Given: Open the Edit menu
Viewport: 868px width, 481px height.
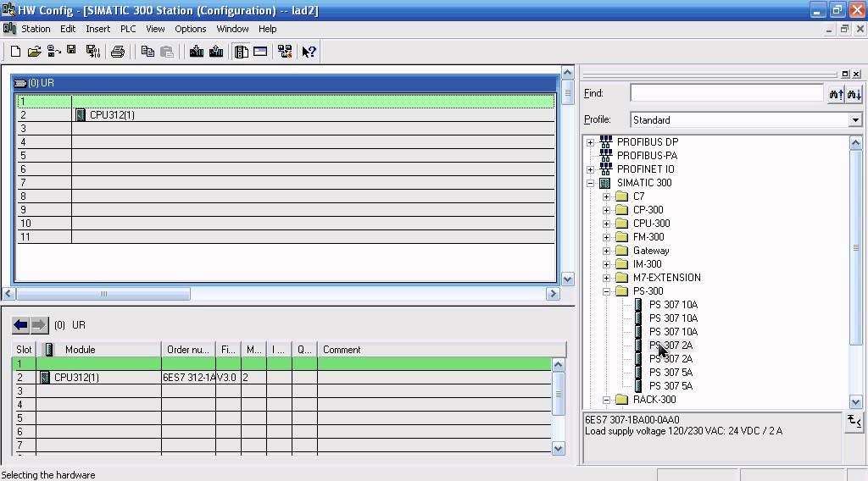Looking at the screenshot, I should 68,29.
